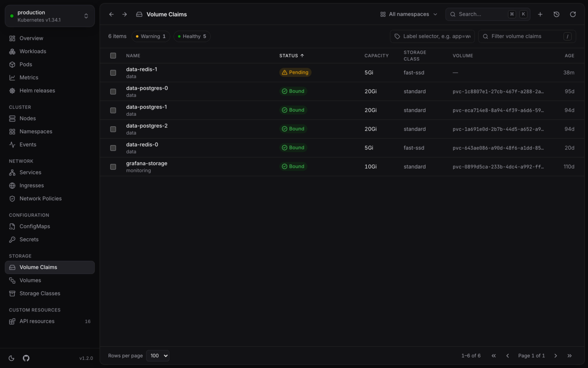Check the data-postgres-2 row checkbox
This screenshot has height=368, width=588.
click(x=113, y=129)
